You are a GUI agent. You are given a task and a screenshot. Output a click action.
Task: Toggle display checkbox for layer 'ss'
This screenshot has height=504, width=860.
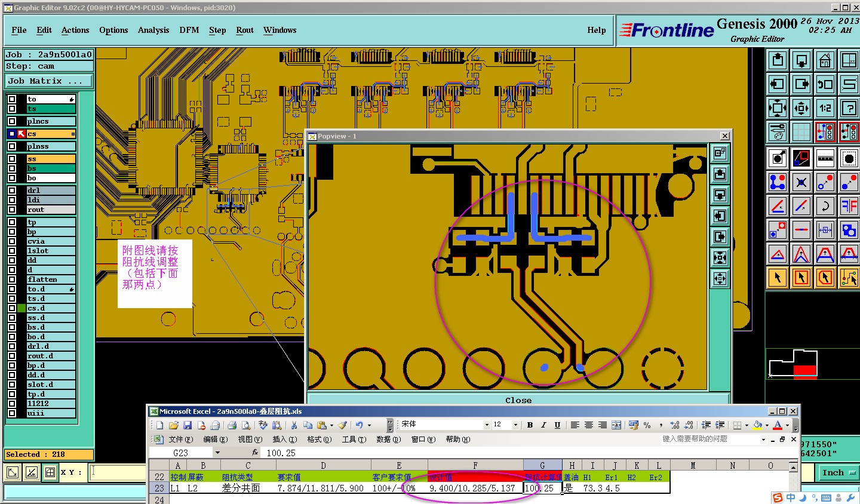coord(12,159)
